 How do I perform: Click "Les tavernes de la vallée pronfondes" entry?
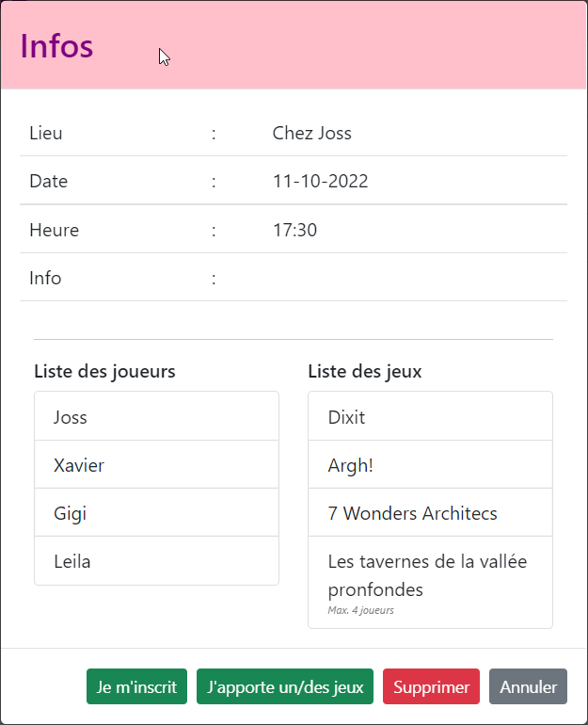coord(427,575)
